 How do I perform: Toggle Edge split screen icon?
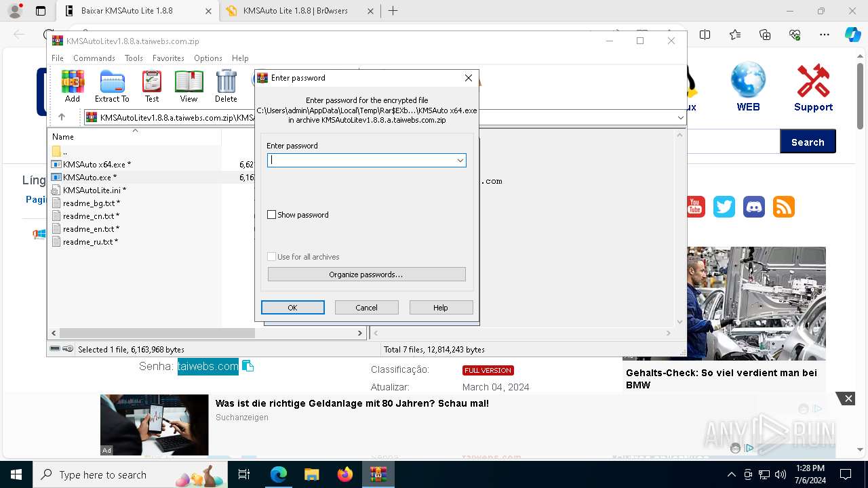[x=705, y=35]
